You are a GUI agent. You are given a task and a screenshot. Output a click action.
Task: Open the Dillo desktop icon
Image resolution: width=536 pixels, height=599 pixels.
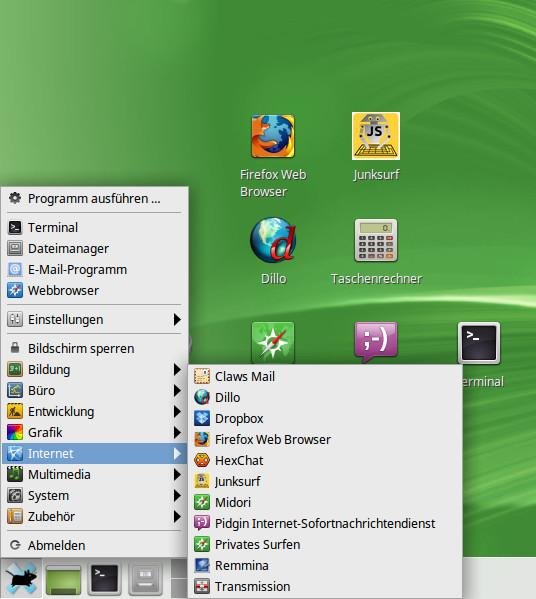[273, 240]
